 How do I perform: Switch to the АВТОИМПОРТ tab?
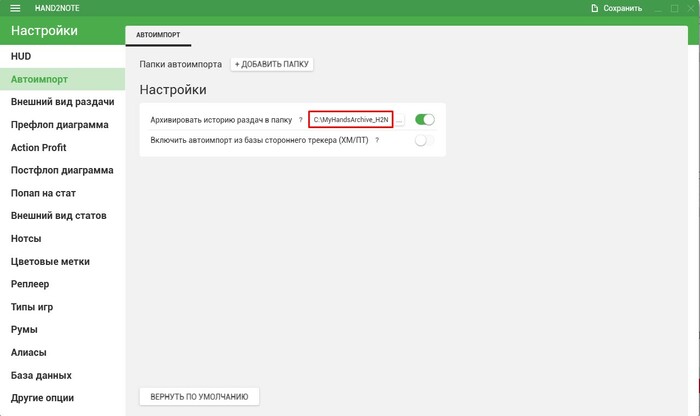(158, 35)
